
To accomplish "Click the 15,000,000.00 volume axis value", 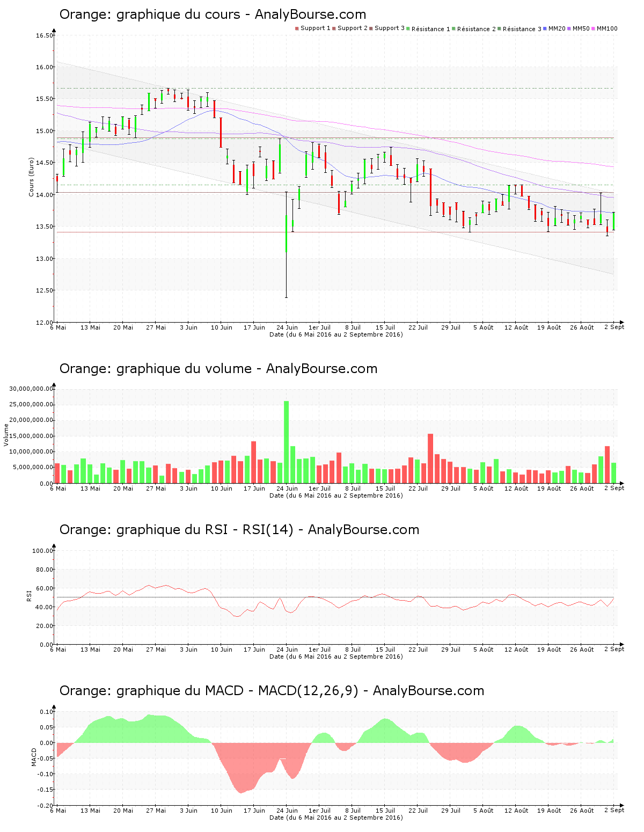I will pos(31,436).
